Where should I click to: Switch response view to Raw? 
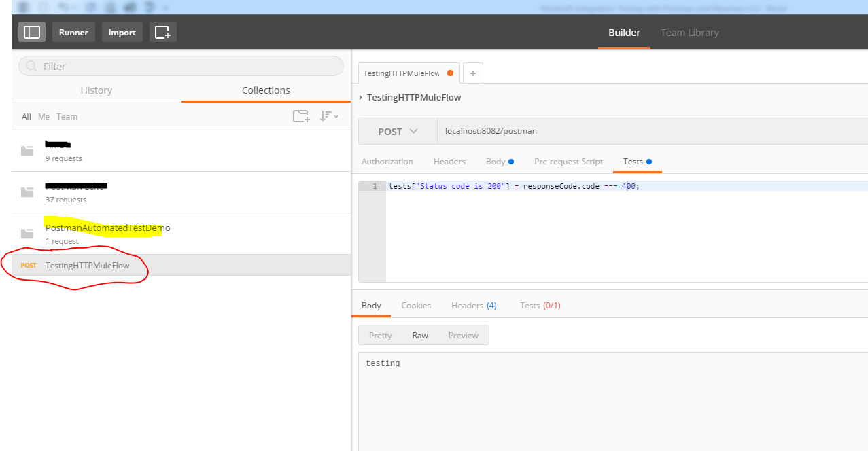420,335
